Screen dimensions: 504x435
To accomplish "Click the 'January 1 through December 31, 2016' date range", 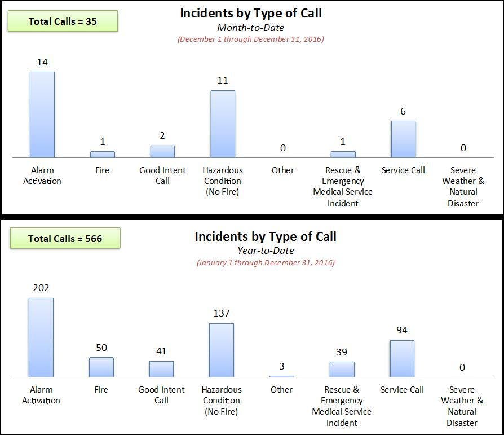I will click(x=266, y=262).
